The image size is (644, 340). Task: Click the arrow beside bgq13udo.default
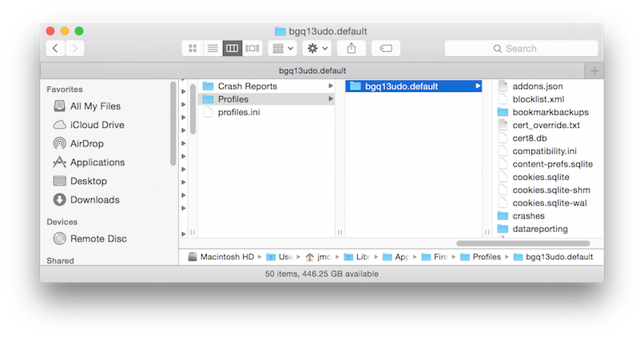pyautogui.click(x=477, y=86)
